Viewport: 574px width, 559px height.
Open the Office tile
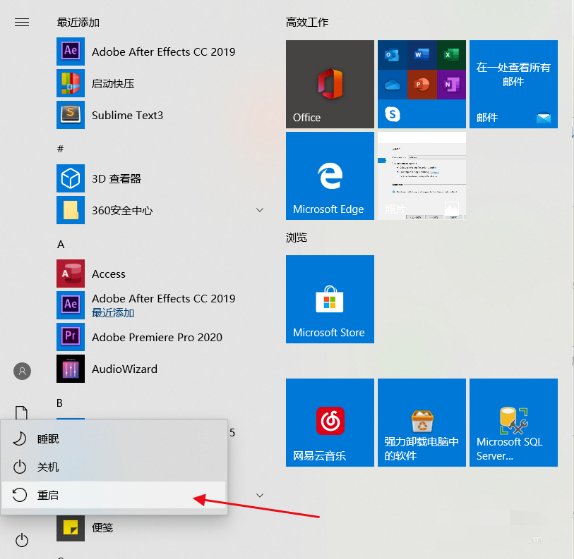point(330,84)
